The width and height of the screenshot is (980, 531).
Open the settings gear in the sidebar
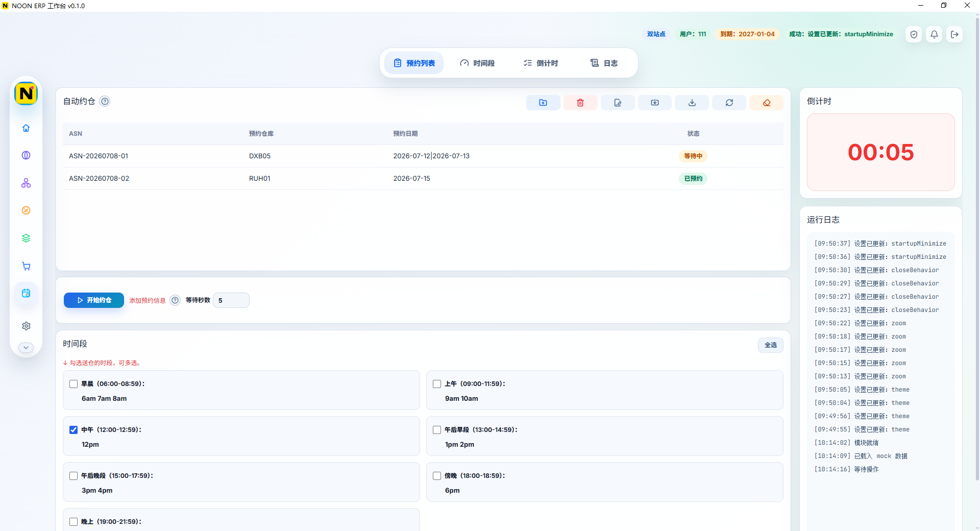point(26,326)
